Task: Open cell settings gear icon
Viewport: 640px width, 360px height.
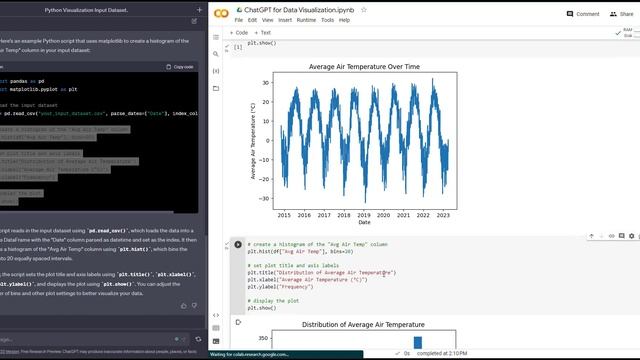Action: [631, 236]
